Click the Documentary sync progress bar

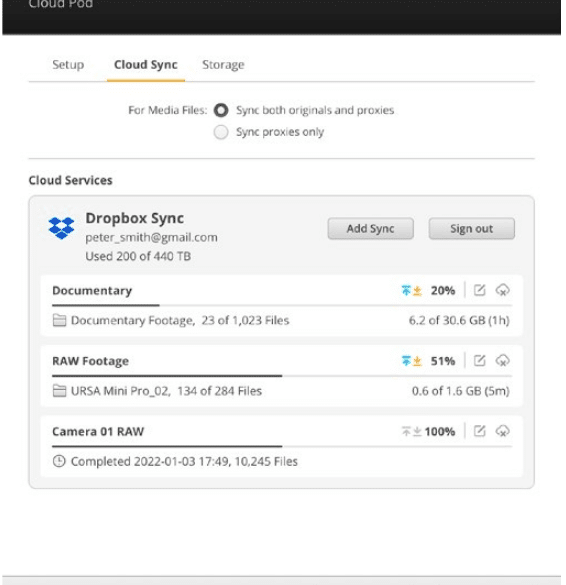tap(282, 305)
